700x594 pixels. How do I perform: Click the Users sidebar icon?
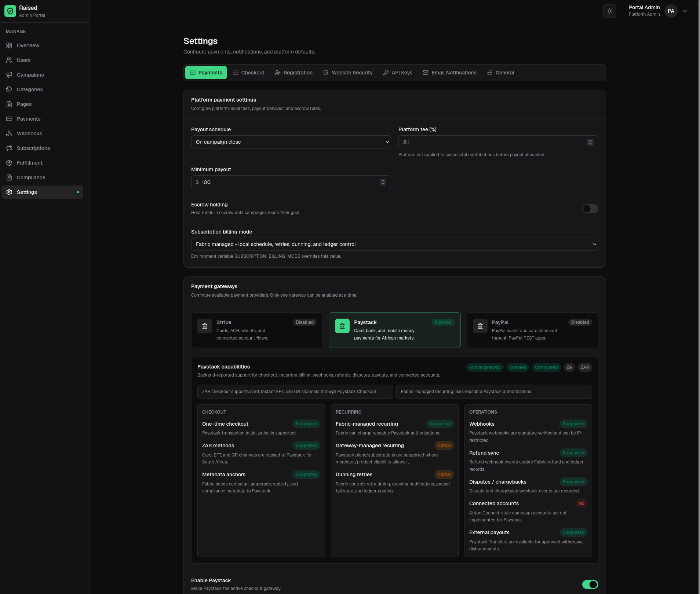9,60
